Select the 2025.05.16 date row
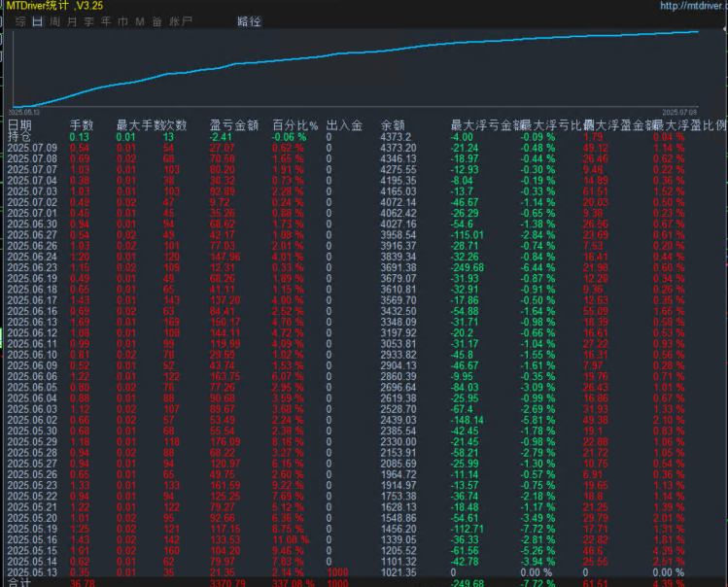 tap(32, 539)
